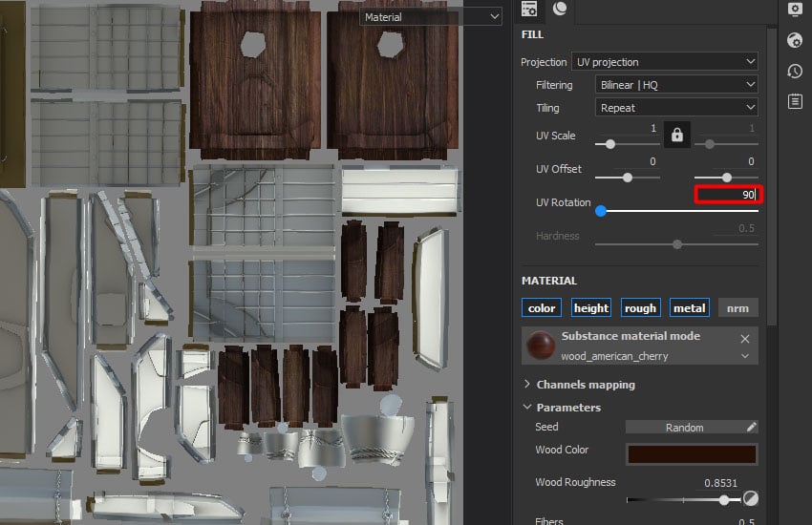Viewport: 812px width, 525px height.
Task: Toggle the color channel button
Action: [x=542, y=307]
